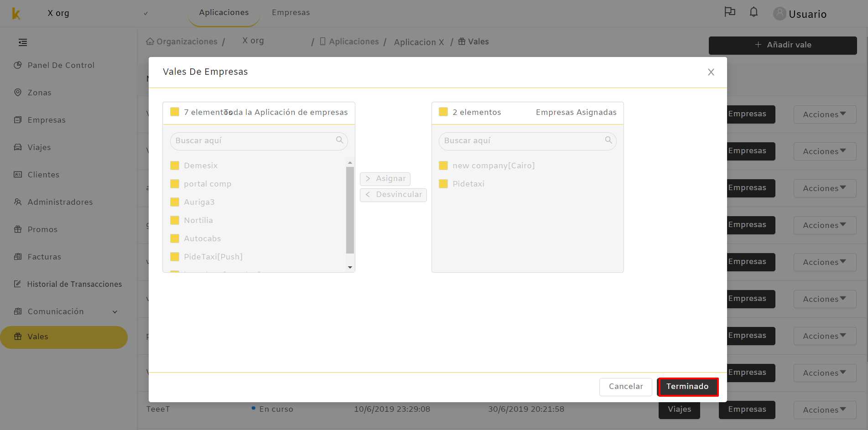The width and height of the screenshot is (868, 430).
Task: Open Clientes in the sidebar
Action: point(43,175)
